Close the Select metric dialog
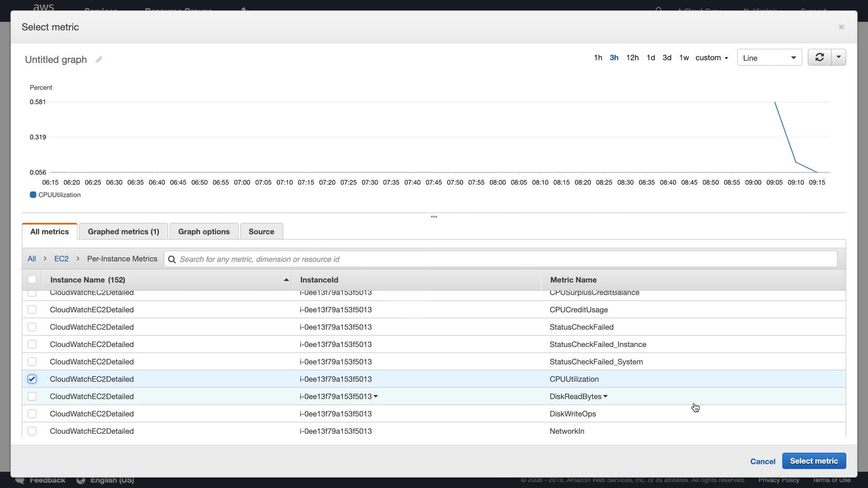 click(841, 27)
